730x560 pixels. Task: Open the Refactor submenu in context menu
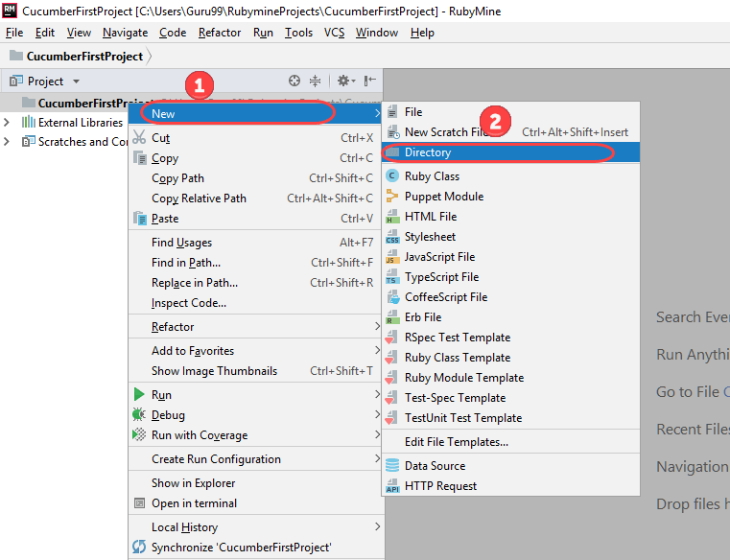pos(173,327)
